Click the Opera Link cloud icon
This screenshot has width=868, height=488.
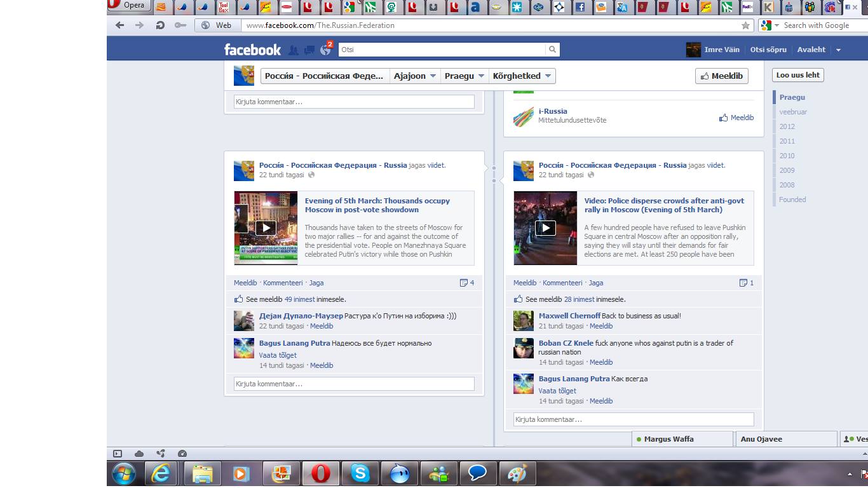tap(139, 454)
